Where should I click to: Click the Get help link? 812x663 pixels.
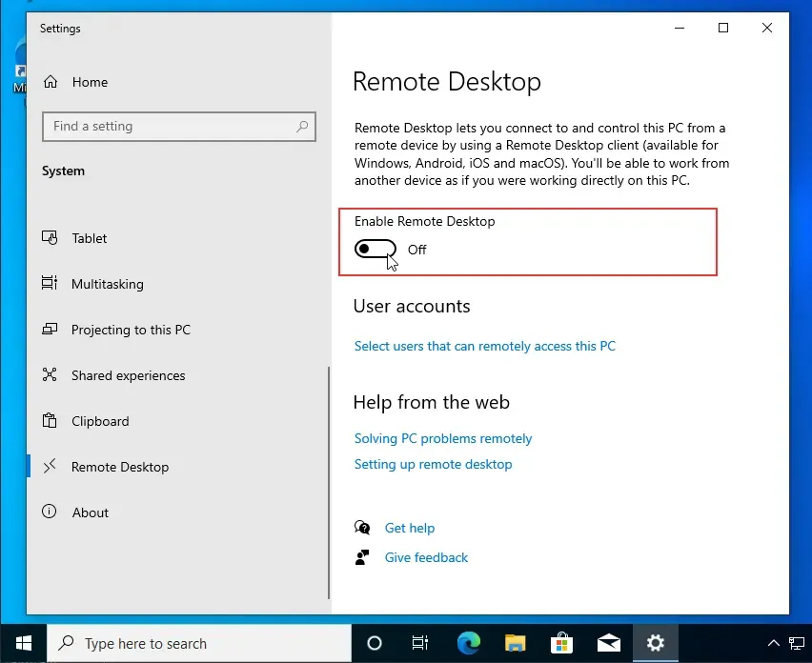point(410,528)
